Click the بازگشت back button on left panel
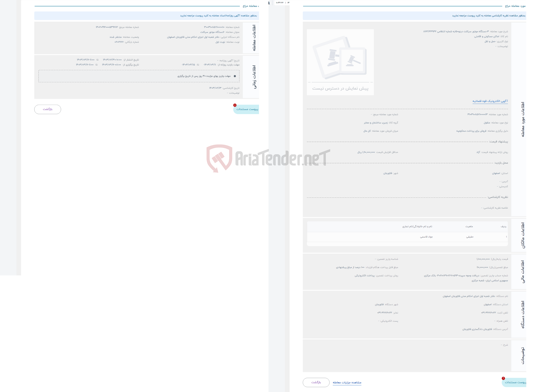The width and height of the screenshot is (537, 392). (x=47, y=109)
